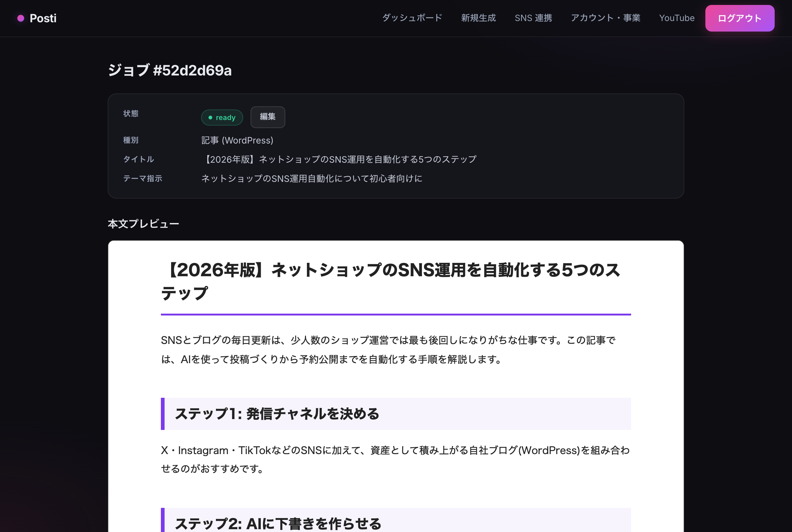The image size is (792, 532).
Task: Click the heading ステップ2: AIに下書きを作らせる
Action: (x=396, y=521)
